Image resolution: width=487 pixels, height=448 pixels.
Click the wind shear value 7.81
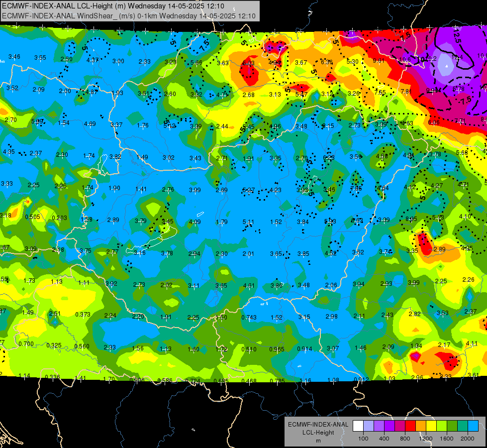pos(406,92)
